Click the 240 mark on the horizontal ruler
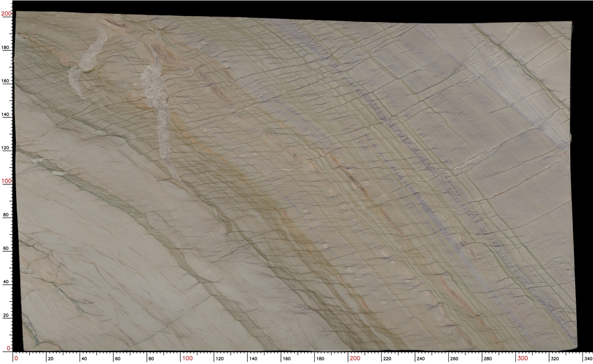The height and width of the screenshot is (364, 593). coord(420,359)
